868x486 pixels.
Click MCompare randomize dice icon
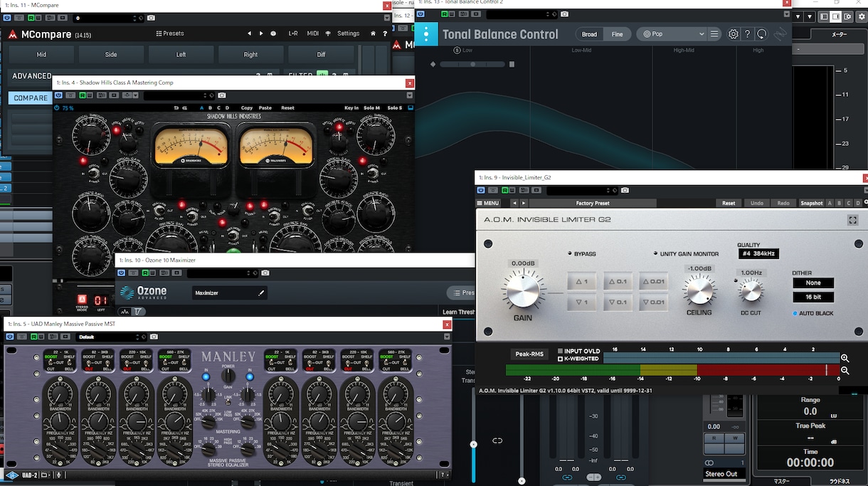click(273, 33)
